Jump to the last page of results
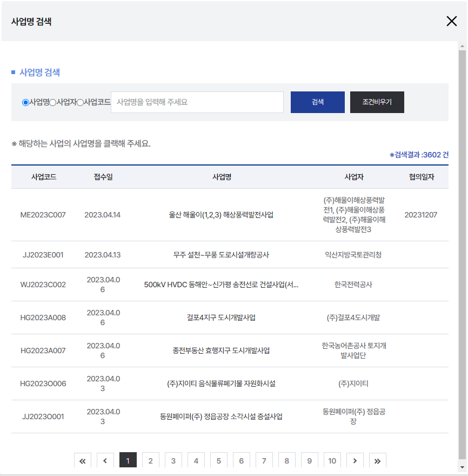The height and width of the screenshot is (476, 468). point(377,461)
